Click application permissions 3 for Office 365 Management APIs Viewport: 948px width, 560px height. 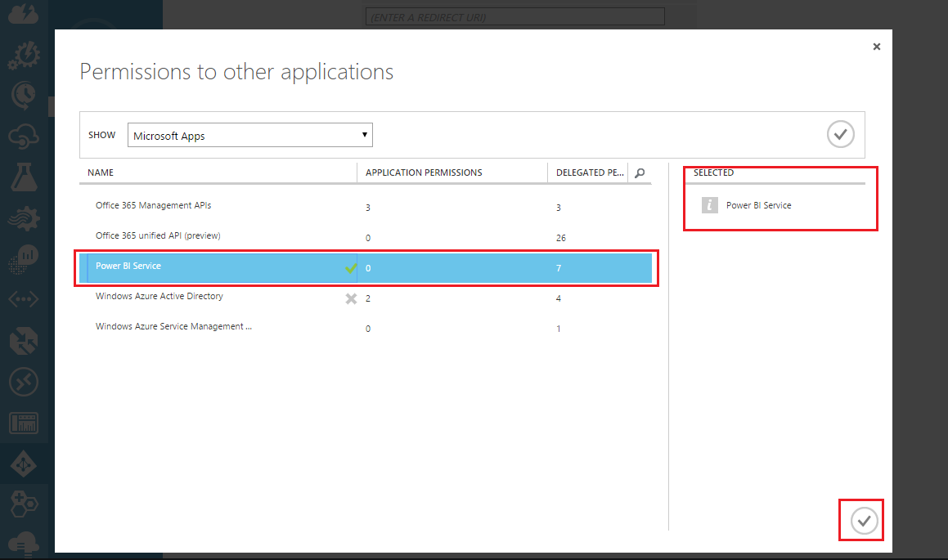(x=367, y=208)
